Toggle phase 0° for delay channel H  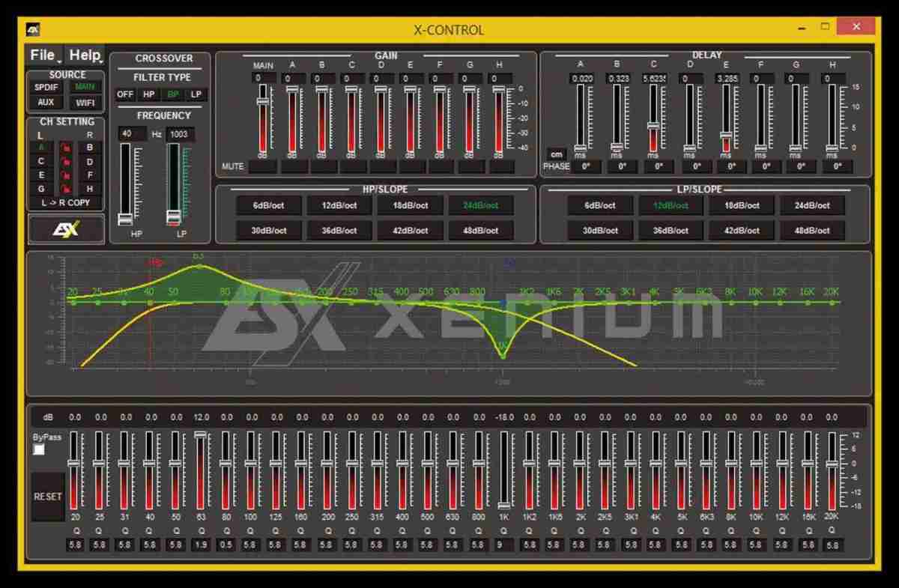pos(837,166)
